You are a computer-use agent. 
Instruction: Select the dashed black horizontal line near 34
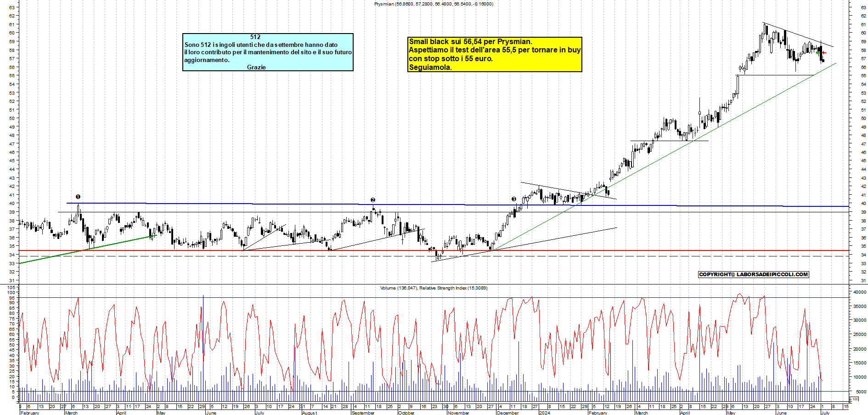click(x=434, y=256)
